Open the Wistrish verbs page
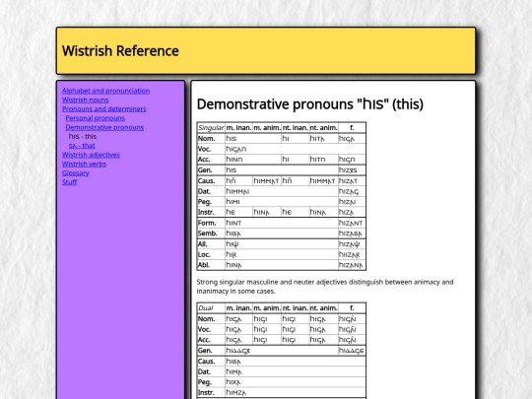The height and width of the screenshot is (399, 532). (84, 164)
